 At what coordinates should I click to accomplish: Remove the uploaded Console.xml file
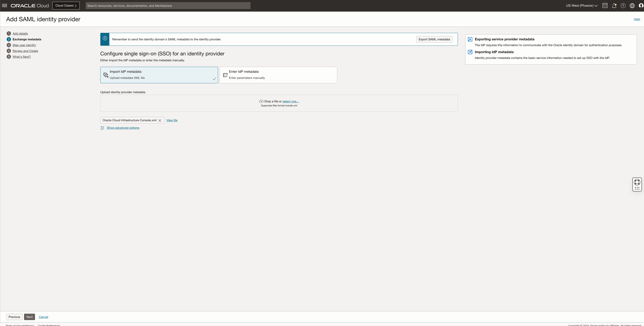160,120
